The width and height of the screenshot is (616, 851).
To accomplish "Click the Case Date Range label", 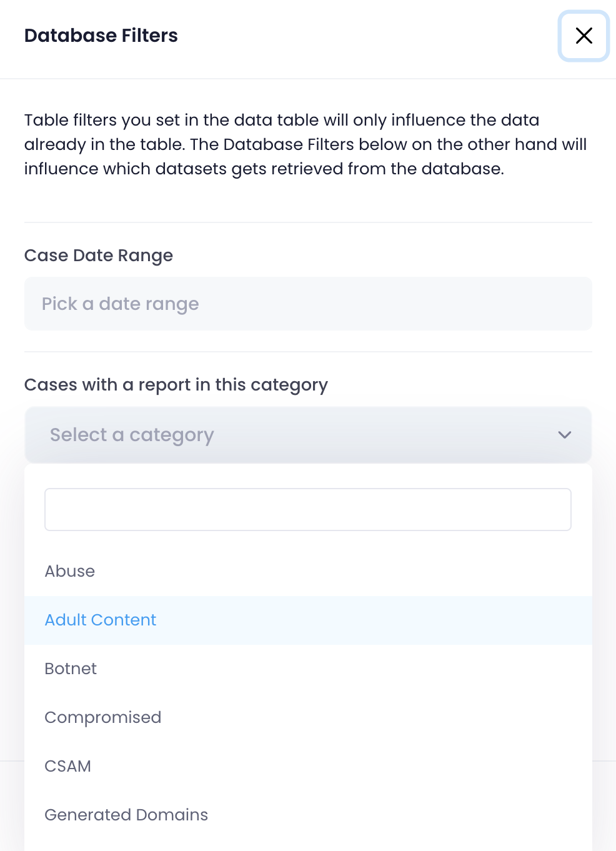I will click(99, 256).
